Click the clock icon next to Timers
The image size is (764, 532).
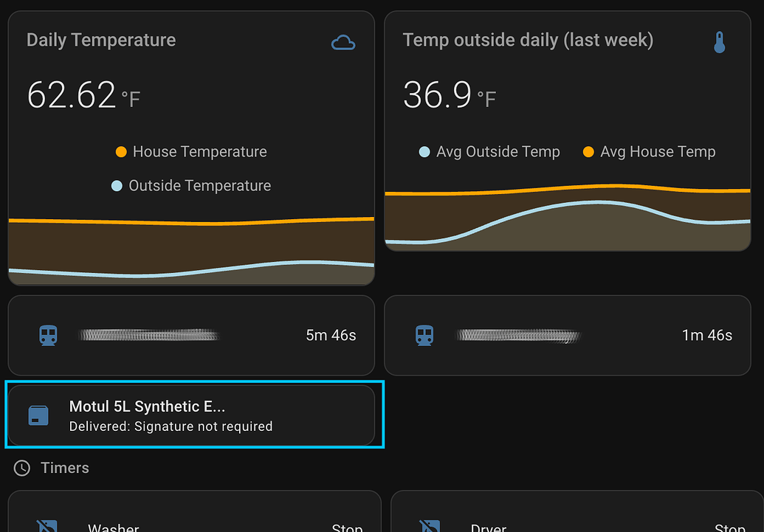tap(22, 468)
